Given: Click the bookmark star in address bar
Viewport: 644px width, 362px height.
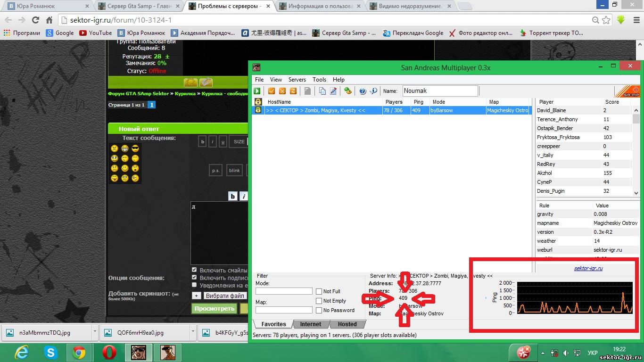Looking at the screenshot, I should (606, 20).
